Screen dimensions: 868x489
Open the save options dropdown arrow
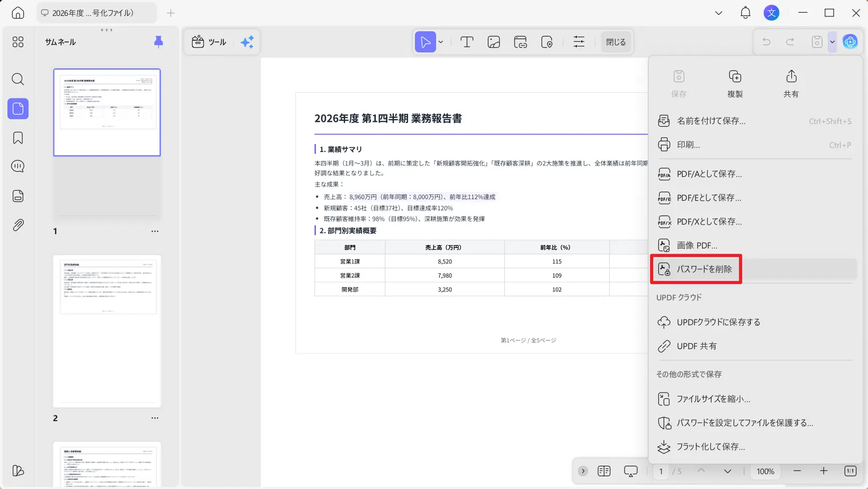(x=831, y=42)
